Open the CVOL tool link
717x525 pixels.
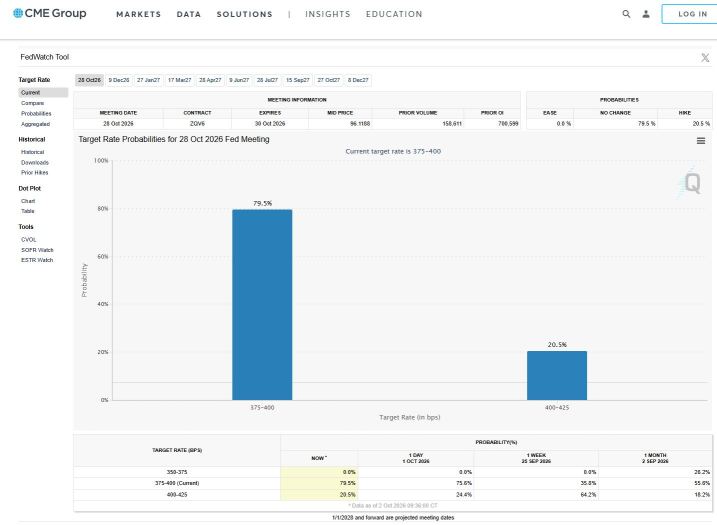click(x=28, y=240)
